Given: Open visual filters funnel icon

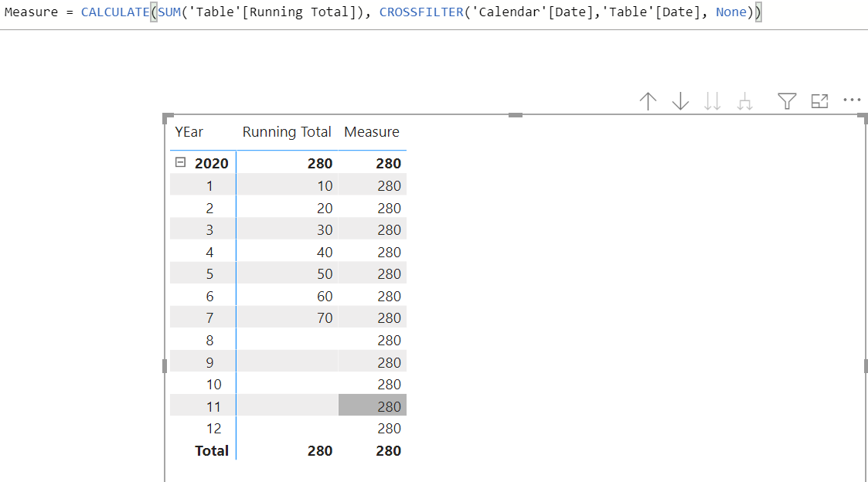Looking at the screenshot, I should [x=787, y=100].
